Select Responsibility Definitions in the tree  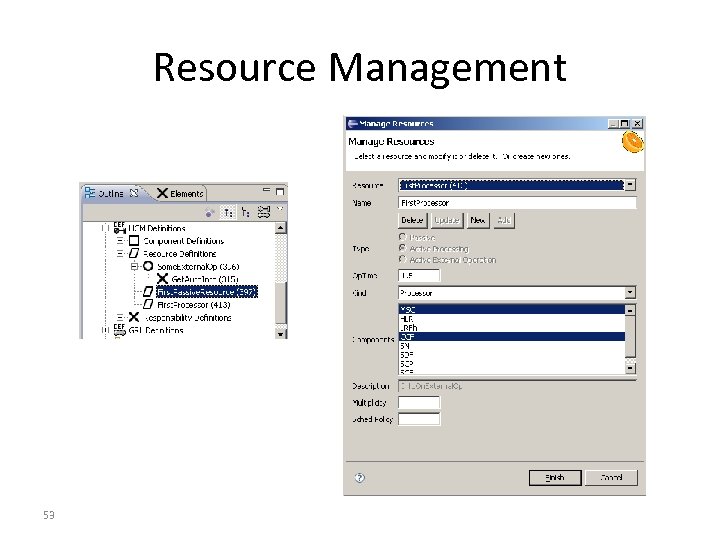click(188, 317)
